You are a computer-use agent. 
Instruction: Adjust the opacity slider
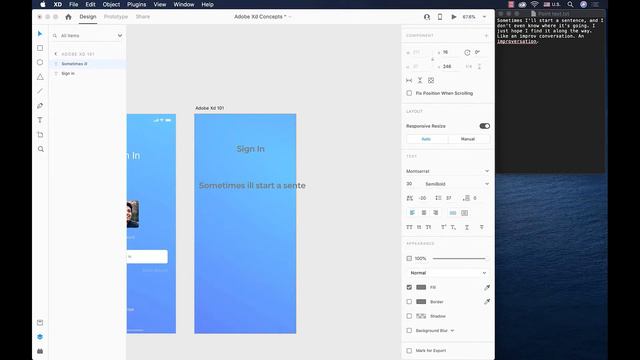coord(459,258)
